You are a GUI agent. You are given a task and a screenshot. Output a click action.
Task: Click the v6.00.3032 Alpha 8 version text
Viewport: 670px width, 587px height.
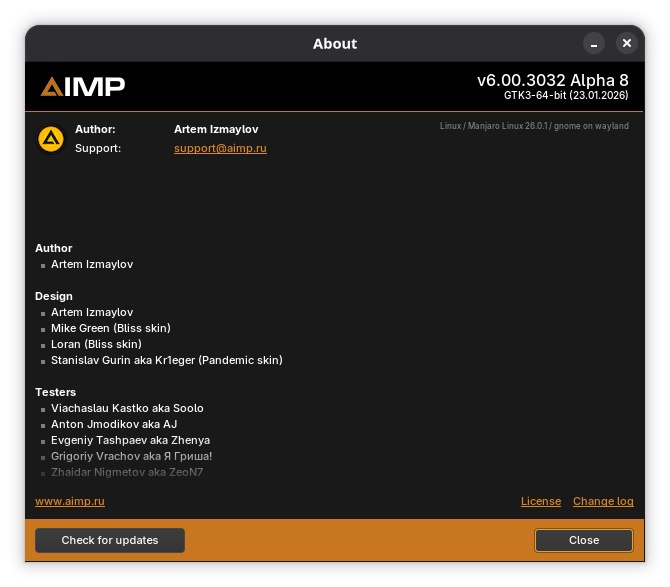pyautogui.click(x=552, y=80)
